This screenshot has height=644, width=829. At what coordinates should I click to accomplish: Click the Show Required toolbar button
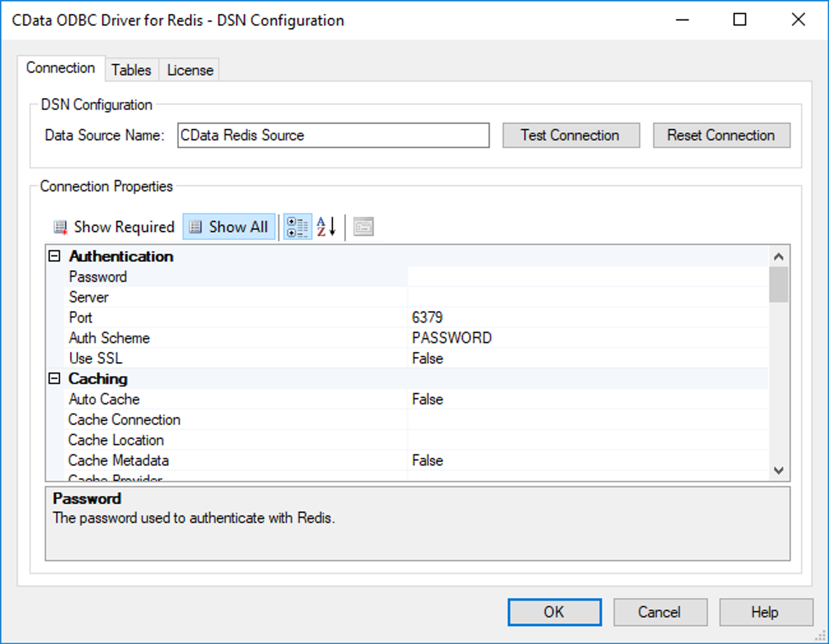point(114,227)
